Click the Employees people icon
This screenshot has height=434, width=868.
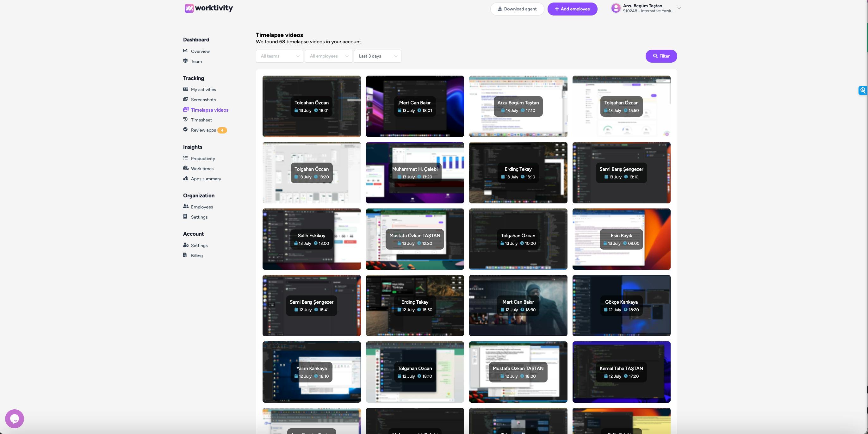tap(186, 207)
